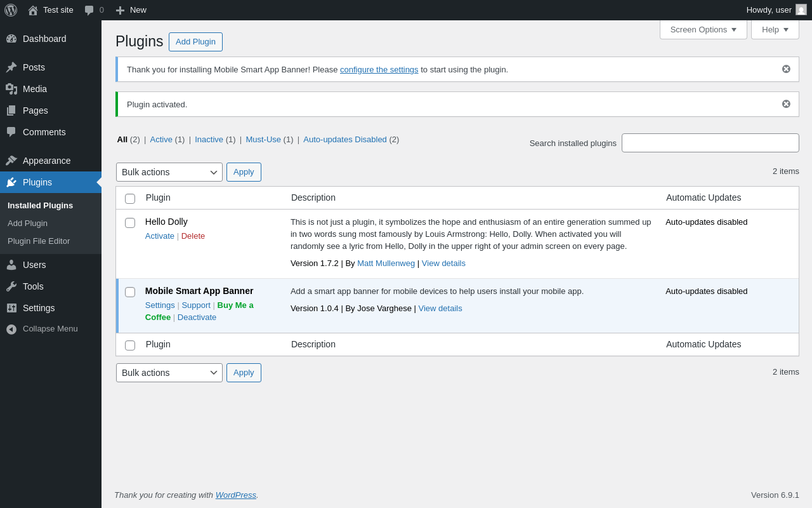Image resolution: width=812 pixels, height=508 pixels.
Task: Filter plugins by Inactive
Action: [x=209, y=140]
